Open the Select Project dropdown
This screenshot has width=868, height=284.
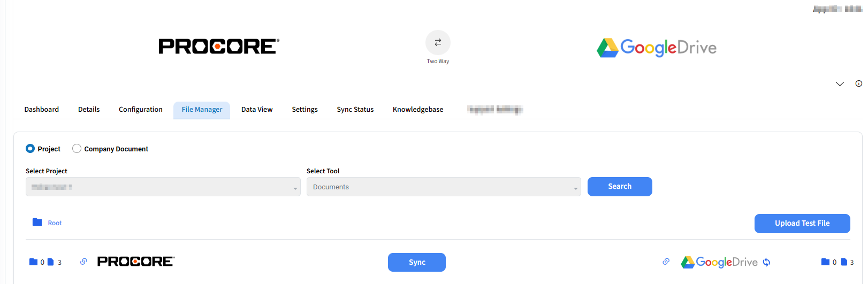[163, 187]
